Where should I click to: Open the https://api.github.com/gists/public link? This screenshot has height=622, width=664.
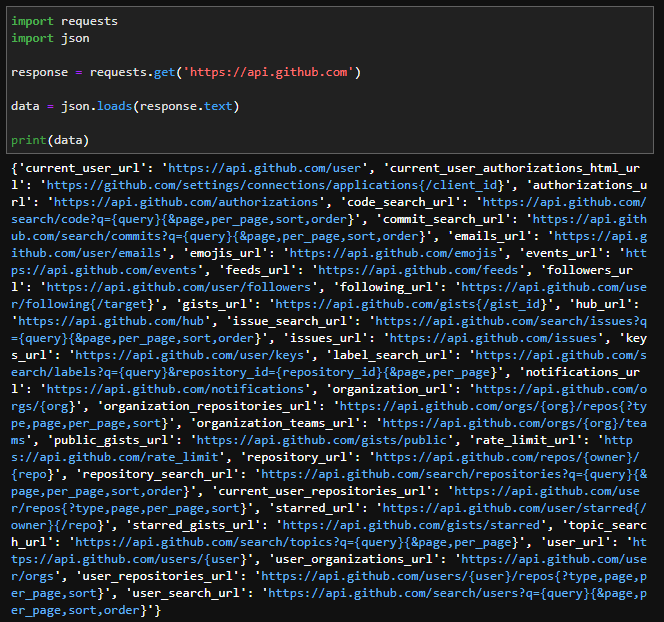(x=321, y=440)
